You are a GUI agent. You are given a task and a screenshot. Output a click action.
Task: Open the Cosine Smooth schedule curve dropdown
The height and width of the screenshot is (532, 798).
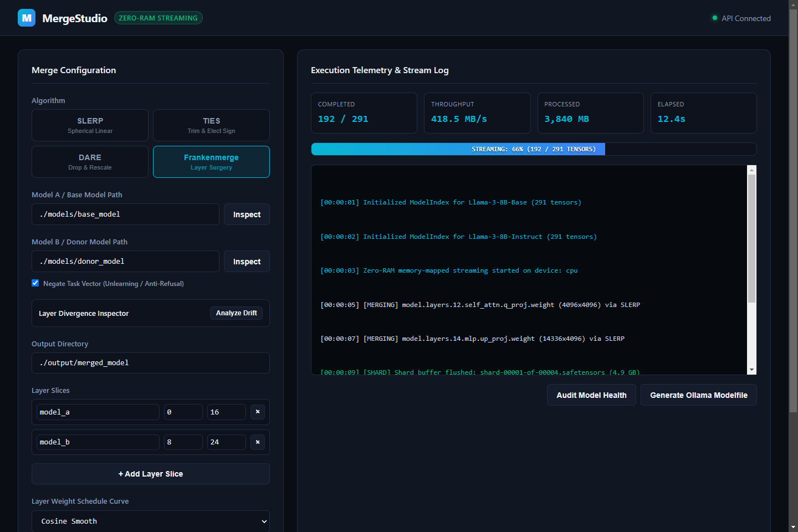[x=151, y=521]
